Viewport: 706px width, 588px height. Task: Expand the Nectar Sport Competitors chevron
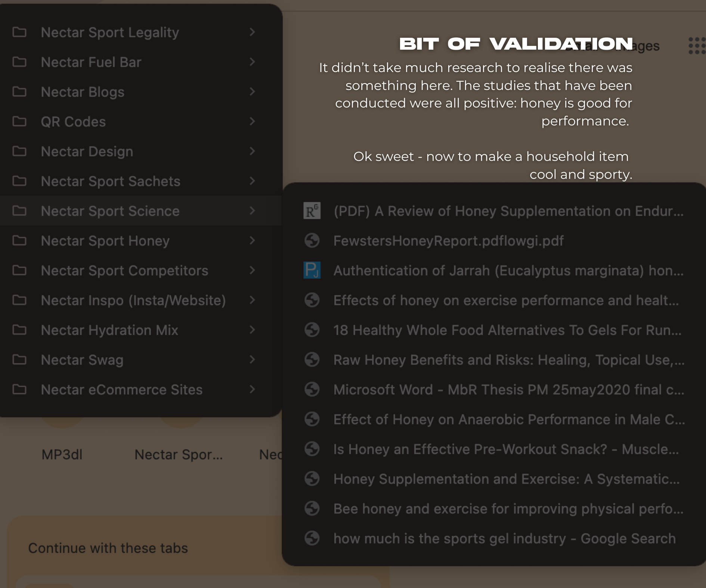pos(252,270)
